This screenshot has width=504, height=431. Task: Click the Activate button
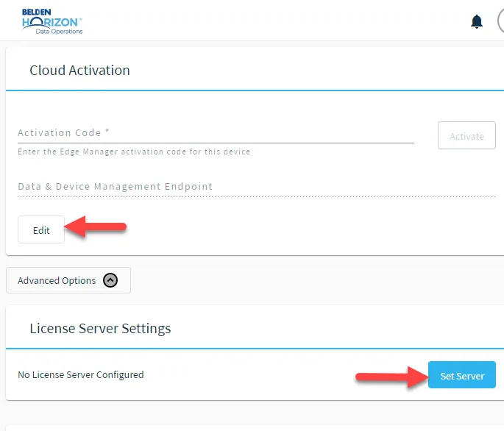point(466,135)
